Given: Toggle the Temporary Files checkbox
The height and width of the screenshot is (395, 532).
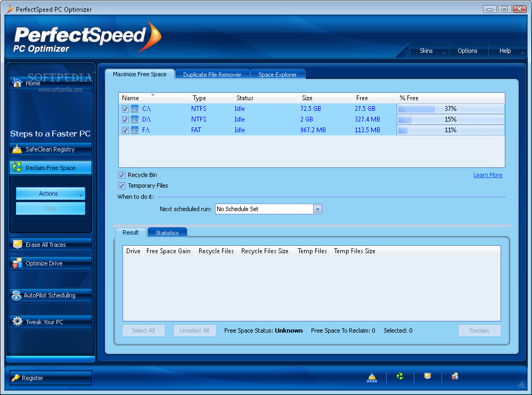Looking at the screenshot, I should 121,186.
